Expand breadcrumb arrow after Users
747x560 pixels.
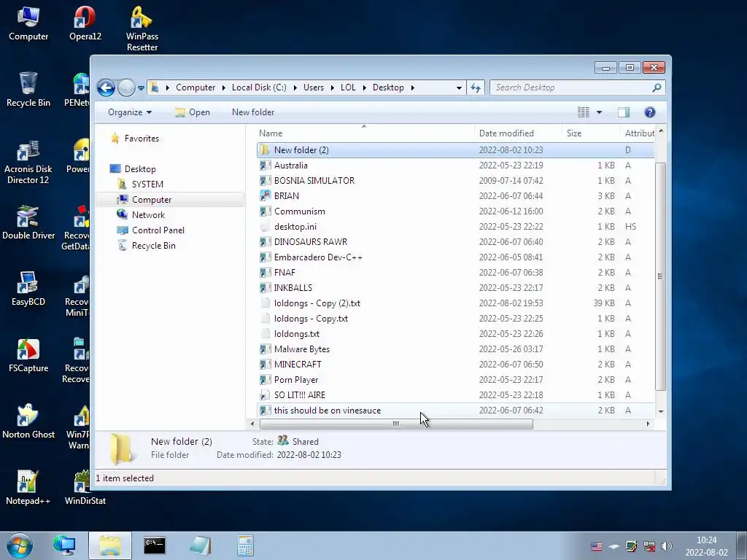coord(332,87)
